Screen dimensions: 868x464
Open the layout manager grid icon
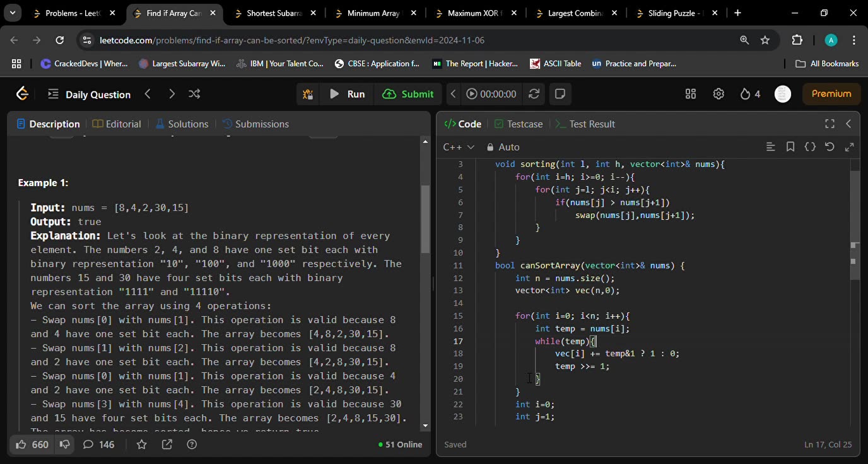pyautogui.click(x=691, y=94)
